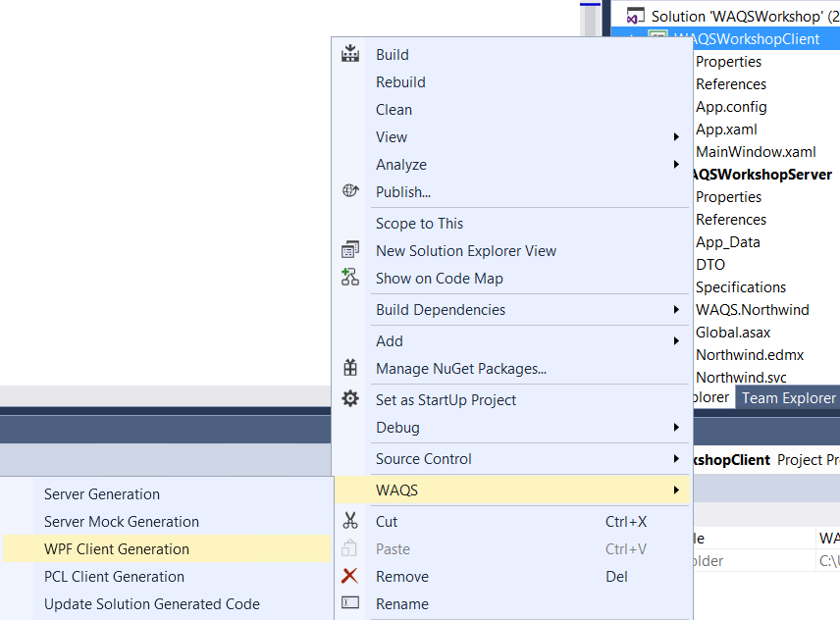Expand Add submenu arrow
The height and width of the screenshot is (620, 840).
(676, 341)
